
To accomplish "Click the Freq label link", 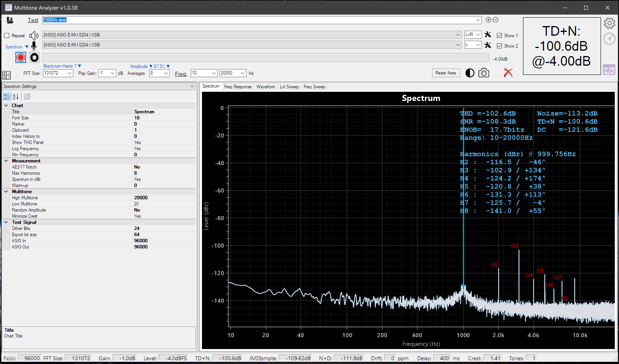I will pyautogui.click(x=181, y=74).
